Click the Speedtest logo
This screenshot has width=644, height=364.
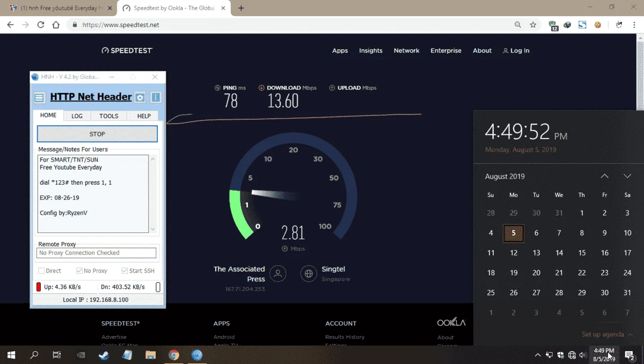pos(127,50)
